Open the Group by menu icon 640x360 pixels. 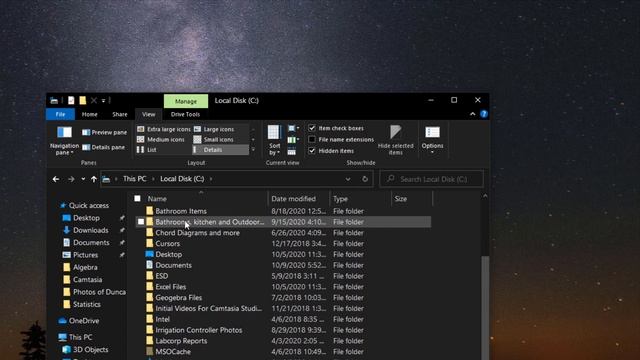coord(293,128)
